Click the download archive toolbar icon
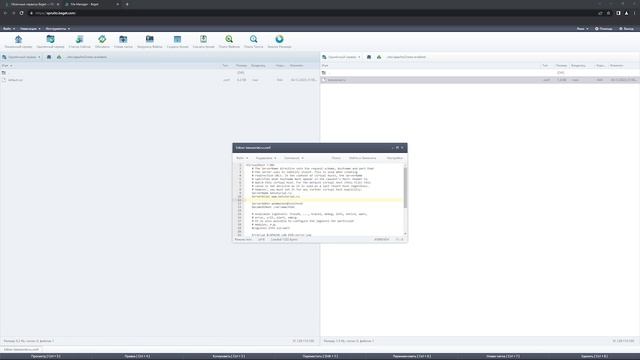 pyautogui.click(x=203, y=41)
